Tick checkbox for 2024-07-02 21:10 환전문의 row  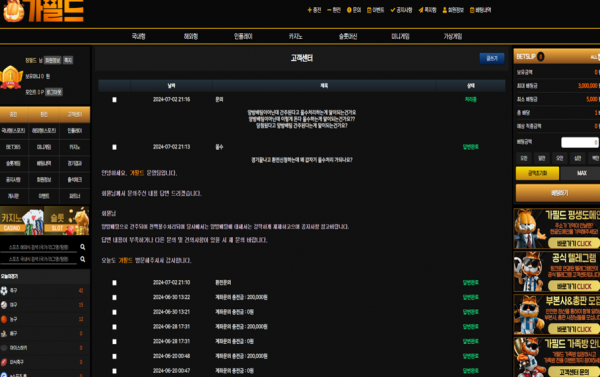[114, 283]
